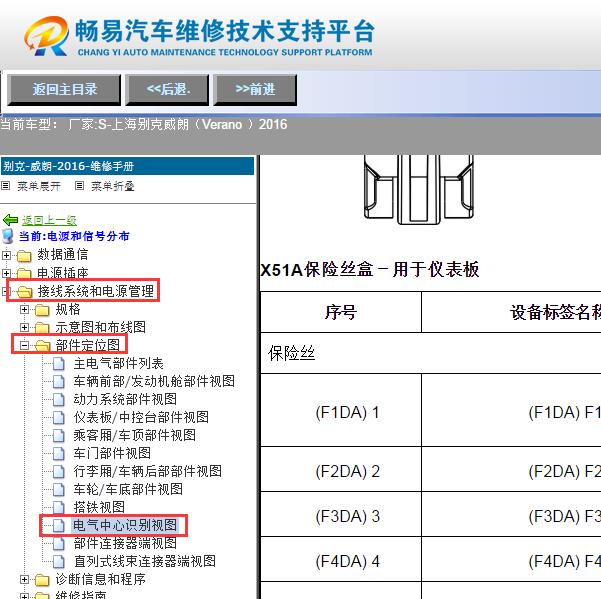Click the 菜单折叠 list icon
The width and height of the screenshot is (601, 599).
tap(79, 186)
